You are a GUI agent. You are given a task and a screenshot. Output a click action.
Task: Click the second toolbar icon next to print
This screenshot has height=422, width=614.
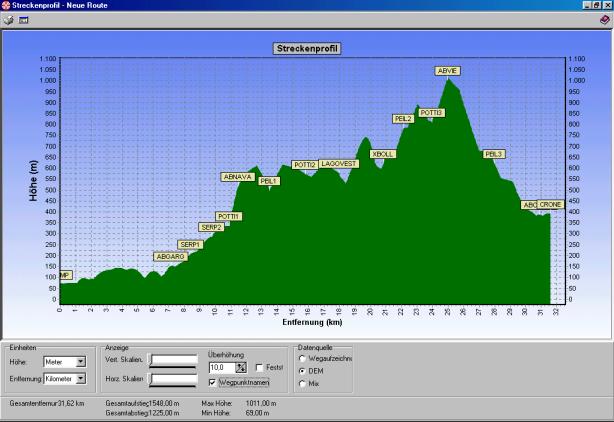click(23, 19)
